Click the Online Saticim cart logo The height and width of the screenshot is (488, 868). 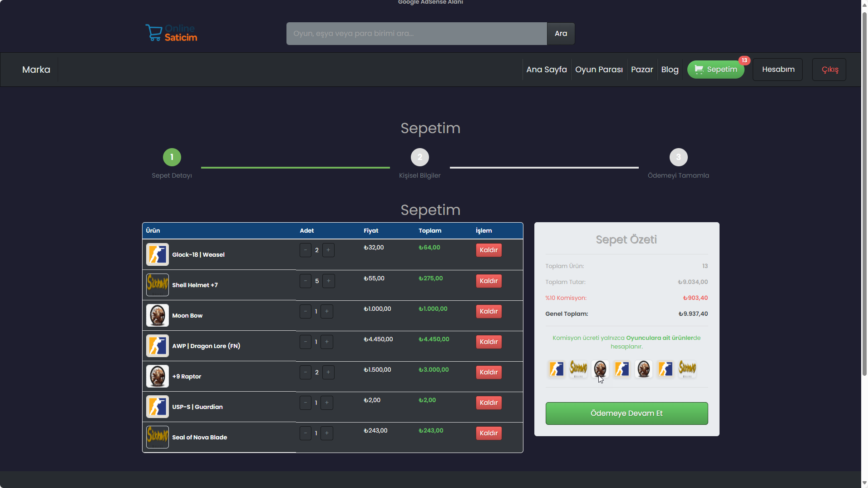171,33
